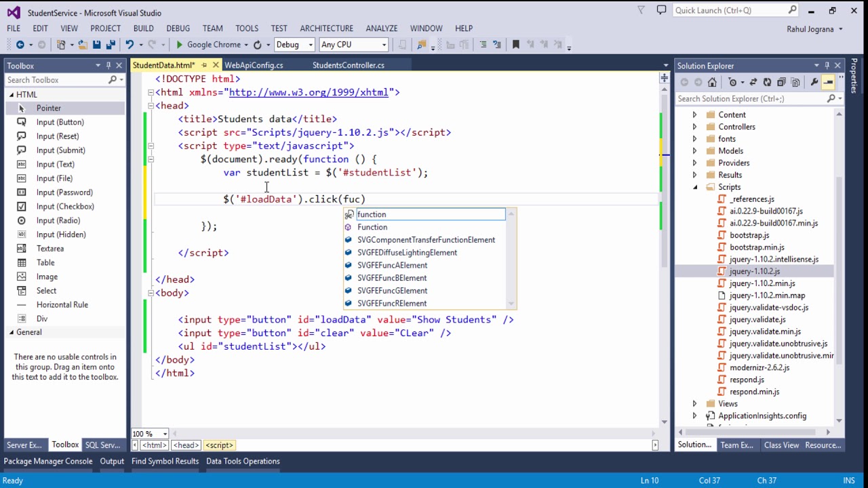
Task: Expand the Views folder
Action: tap(694, 404)
